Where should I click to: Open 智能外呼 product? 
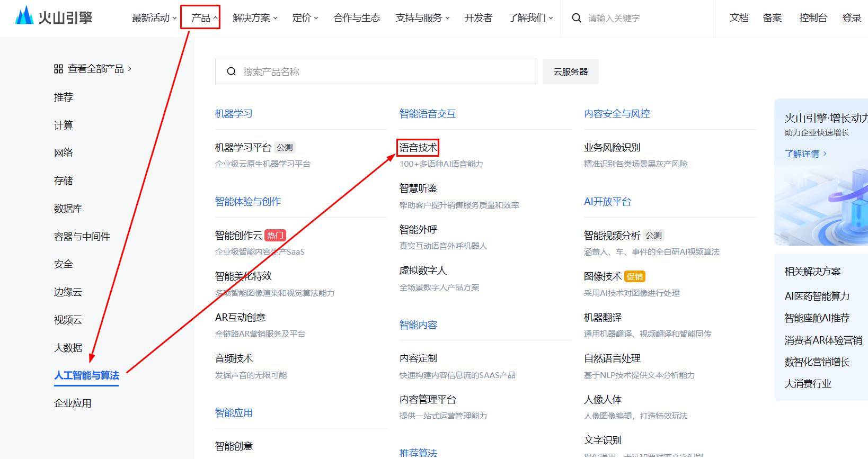point(418,229)
